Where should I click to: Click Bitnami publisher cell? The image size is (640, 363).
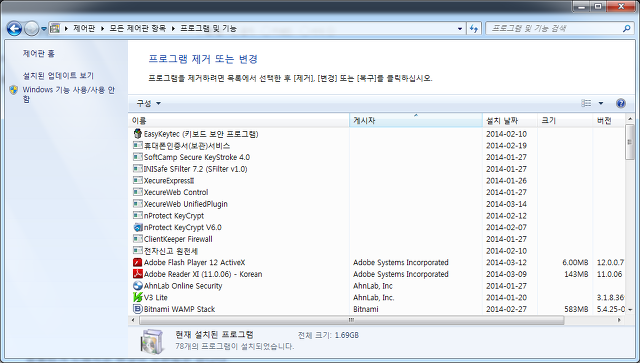(x=366, y=309)
